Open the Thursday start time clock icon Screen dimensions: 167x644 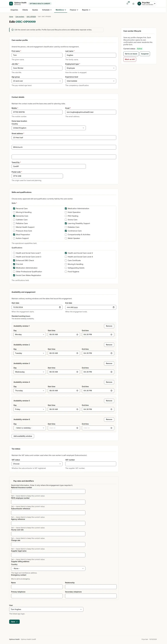[77, 391]
